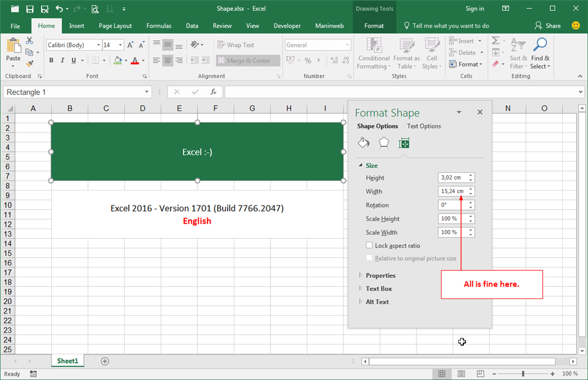Open the File menu

click(x=16, y=26)
